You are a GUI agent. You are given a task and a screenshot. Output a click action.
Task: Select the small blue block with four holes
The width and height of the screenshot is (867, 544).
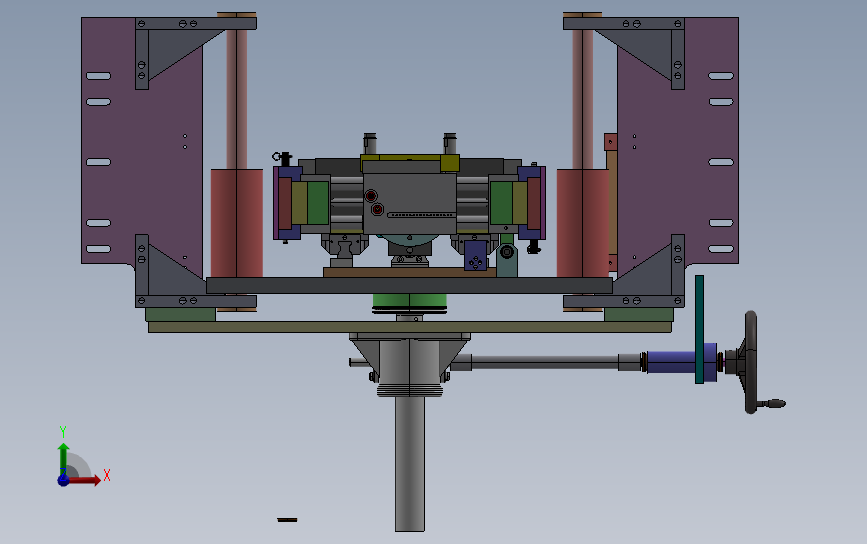[476, 255]
